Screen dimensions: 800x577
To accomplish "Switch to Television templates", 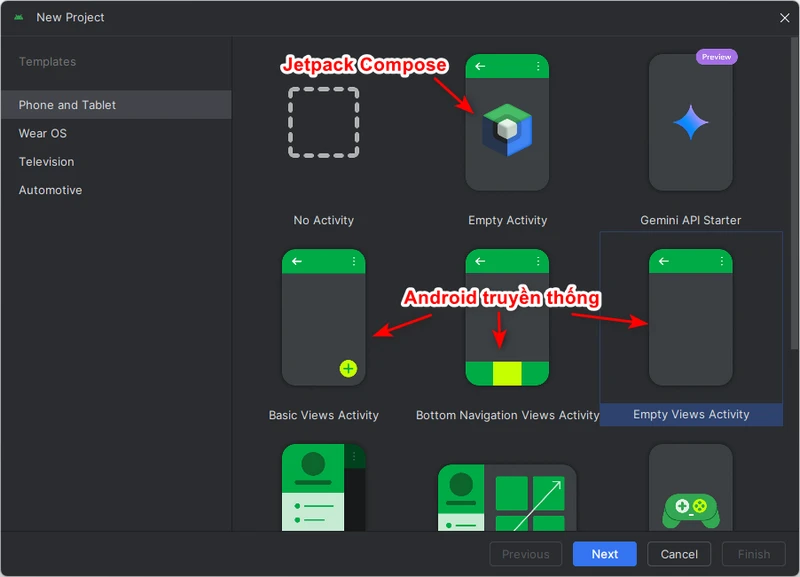I will tap(46, 162).
